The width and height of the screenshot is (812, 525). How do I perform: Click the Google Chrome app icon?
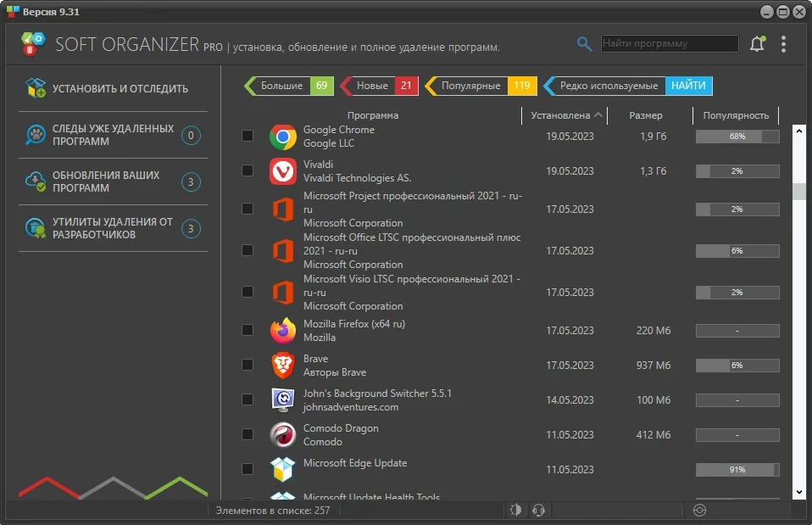pyautogui.click(x=283, y=137)
